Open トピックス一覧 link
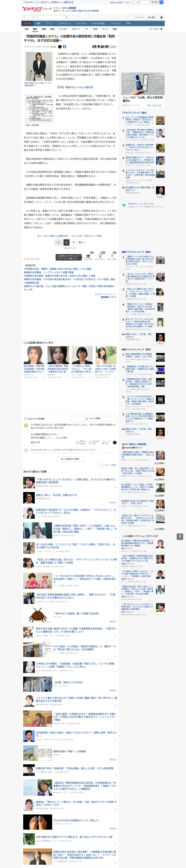The height and width of the screenshot is (868, 186). (x=155, y=29)
